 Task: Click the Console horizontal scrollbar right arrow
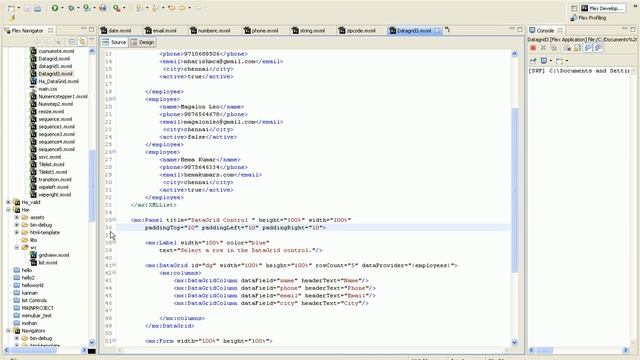tap(625, 350)
